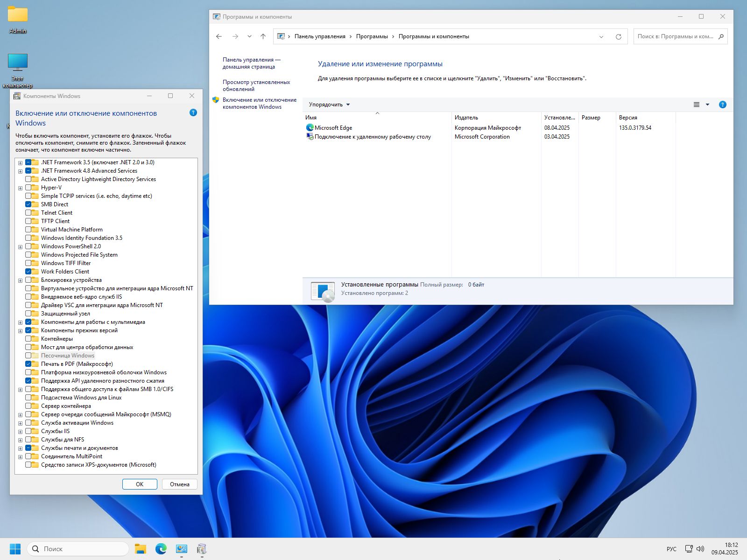
Task: Expand the Службы IIS node
Action: 20,432
